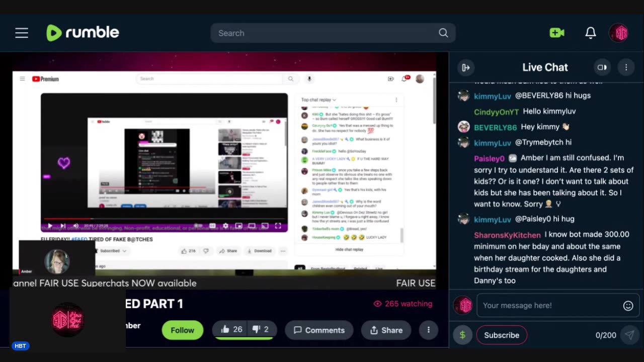Open the Comments button
The height and width of the screenshot is (362, 644).
pos(319,330)
